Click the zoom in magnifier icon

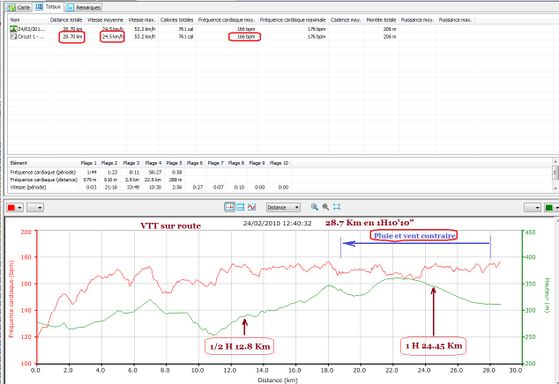coord(314,207)
